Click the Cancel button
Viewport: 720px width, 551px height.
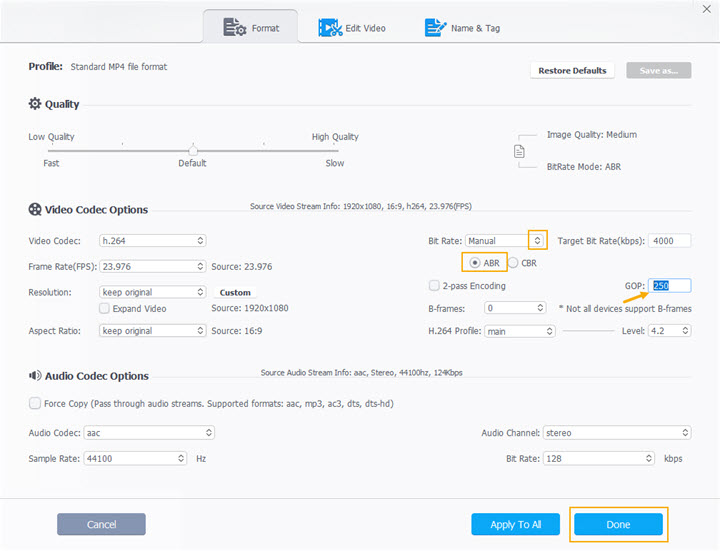click(x=101, y=524)
